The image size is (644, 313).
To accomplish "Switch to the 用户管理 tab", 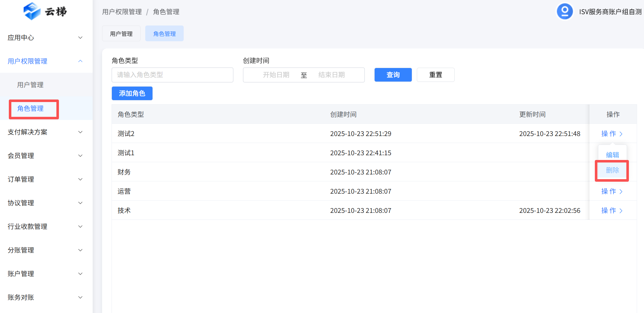I will [x=121, y=34].
